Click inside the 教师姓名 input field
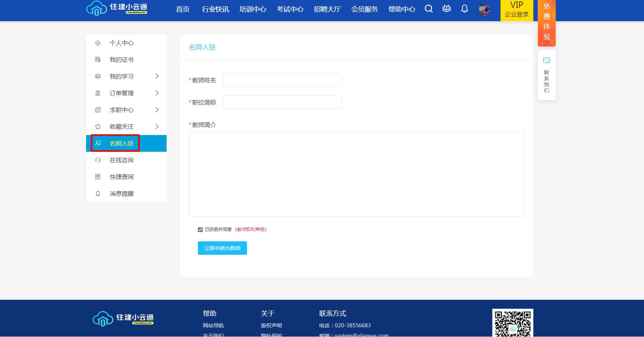This screenshot has width=644, height=337. tap(282, 80)
